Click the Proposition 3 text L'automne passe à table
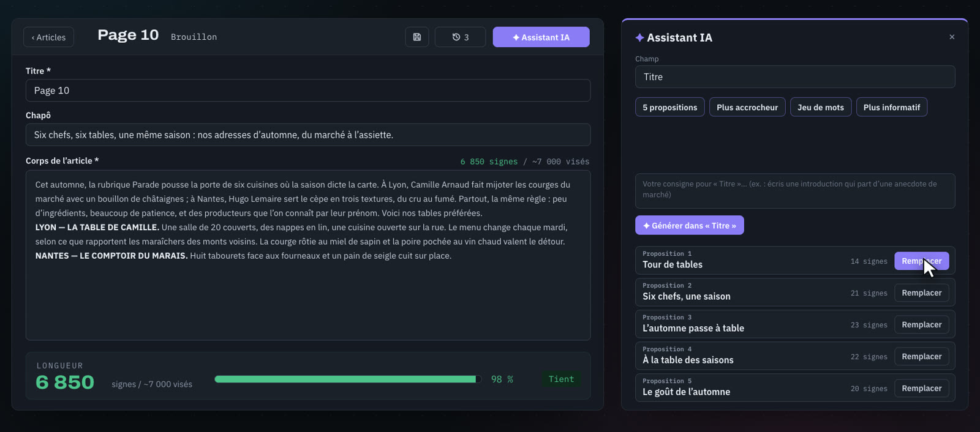 coord(693,328)
